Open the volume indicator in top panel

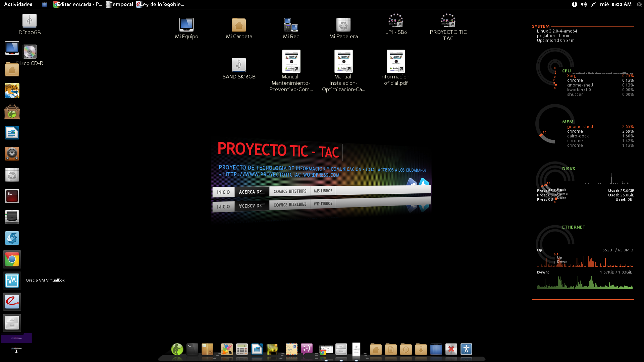584,4
